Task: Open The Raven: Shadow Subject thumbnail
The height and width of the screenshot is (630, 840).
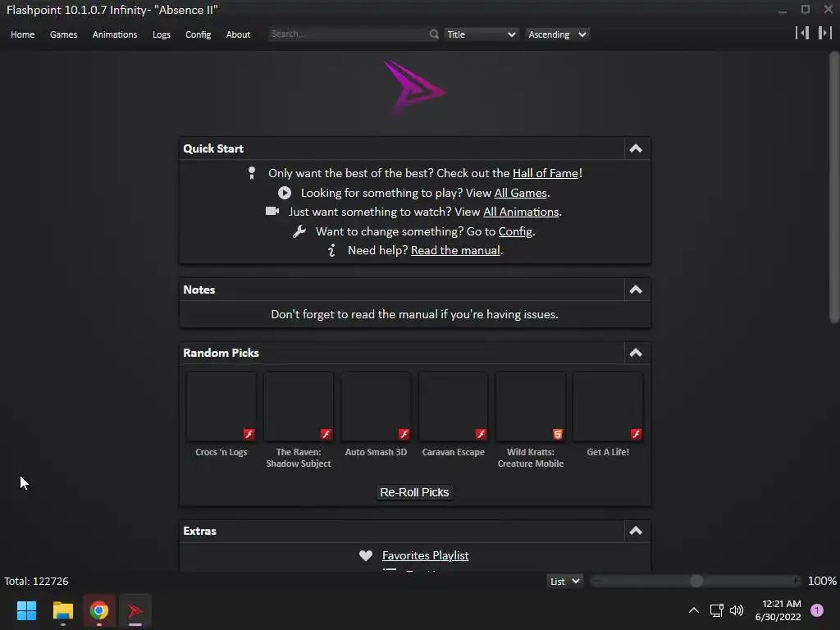Action: (x=299, y=407)
